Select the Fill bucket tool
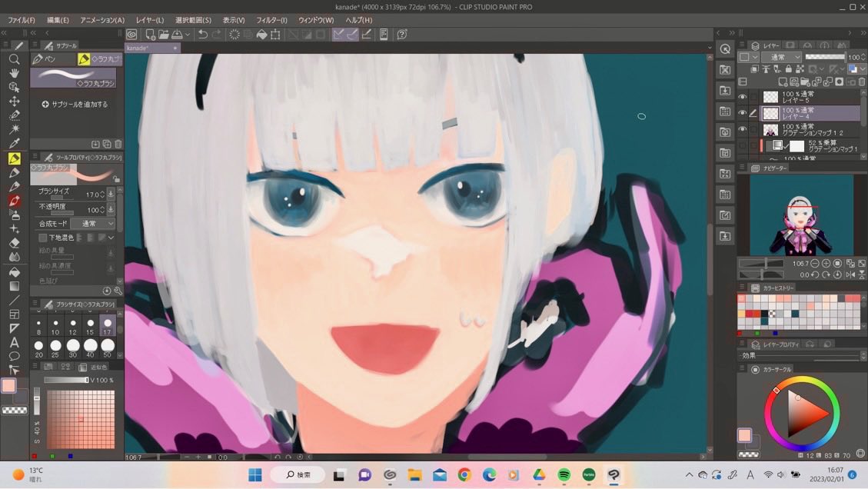 (15, 272)
